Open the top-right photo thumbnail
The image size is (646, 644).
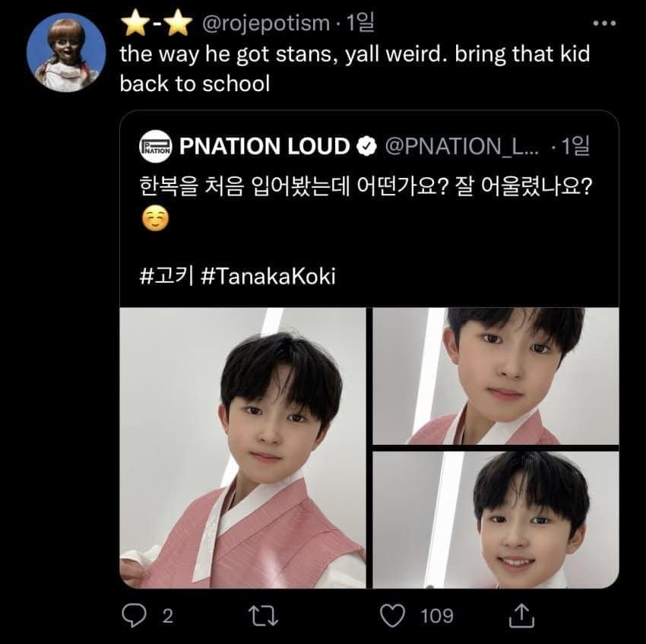pyautogui.click(x=495, y=376)
